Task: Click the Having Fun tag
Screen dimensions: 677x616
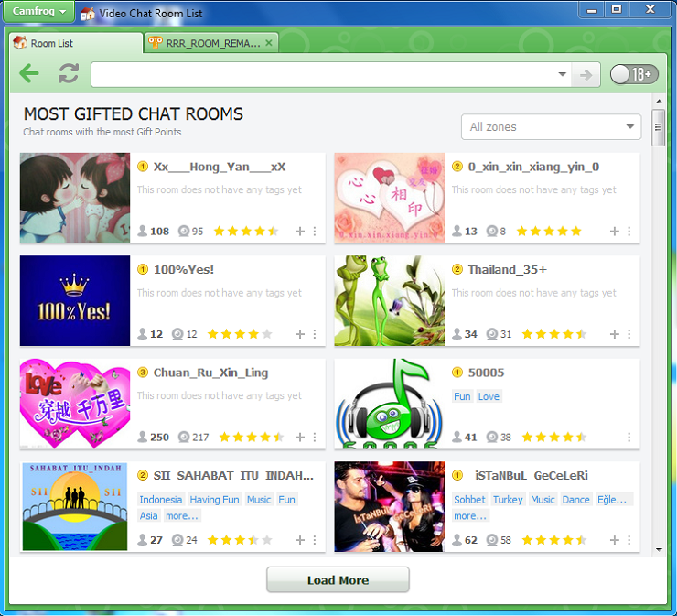Action: [x=214, y=500]
